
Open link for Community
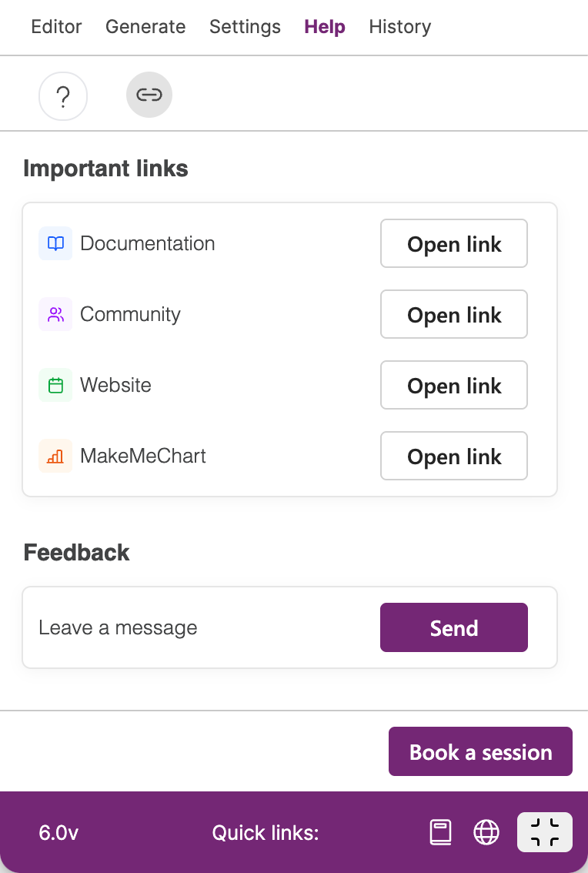click(454, 314)
